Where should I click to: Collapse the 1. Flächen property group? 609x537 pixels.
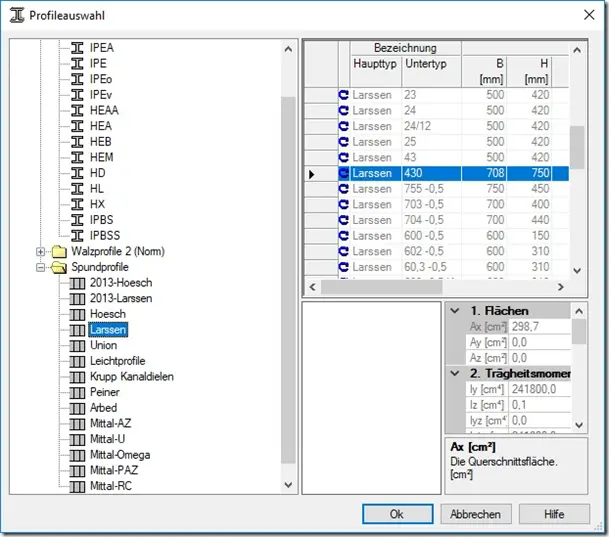455,311
